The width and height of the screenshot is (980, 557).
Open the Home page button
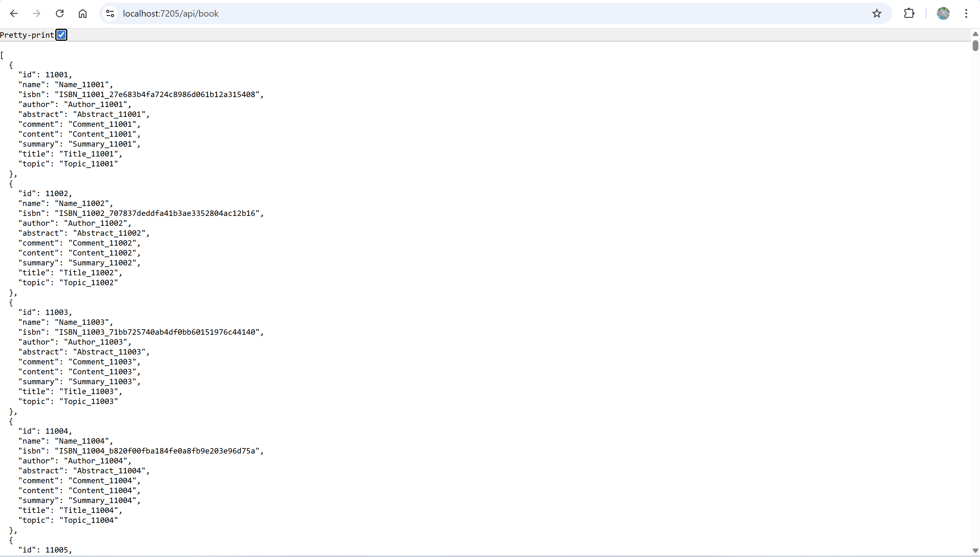coord(83,14)
